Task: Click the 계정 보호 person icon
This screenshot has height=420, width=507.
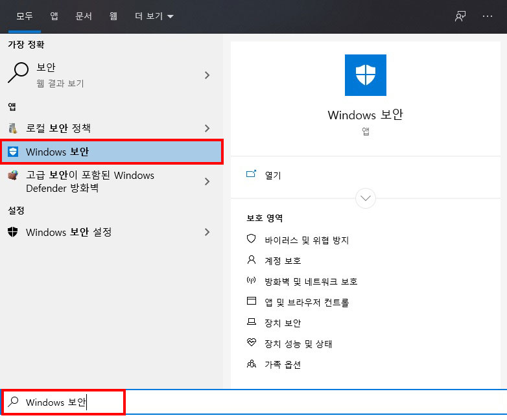Action: pos(252,260)
